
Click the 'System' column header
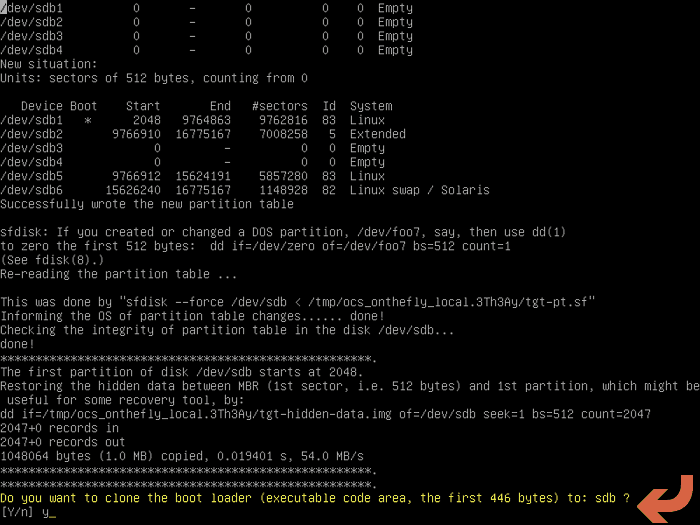(x=371, y=106)
